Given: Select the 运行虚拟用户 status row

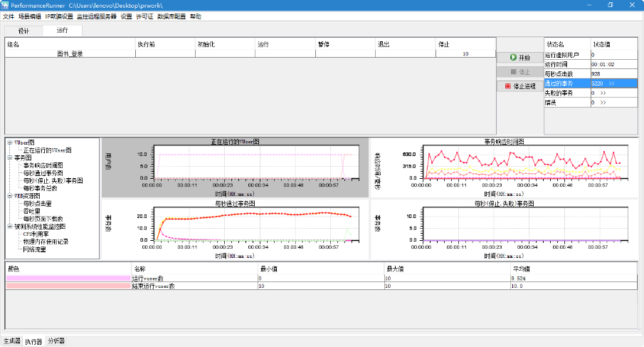Looking at the screenshot, I should (x=591, y=55).
